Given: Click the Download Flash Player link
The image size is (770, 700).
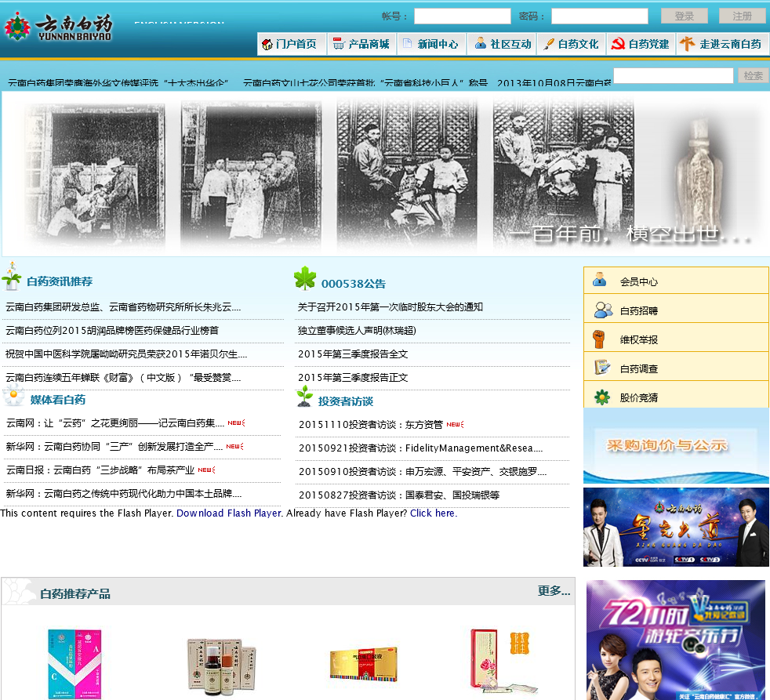Looking at the screenshot, I should coord(229,513).
